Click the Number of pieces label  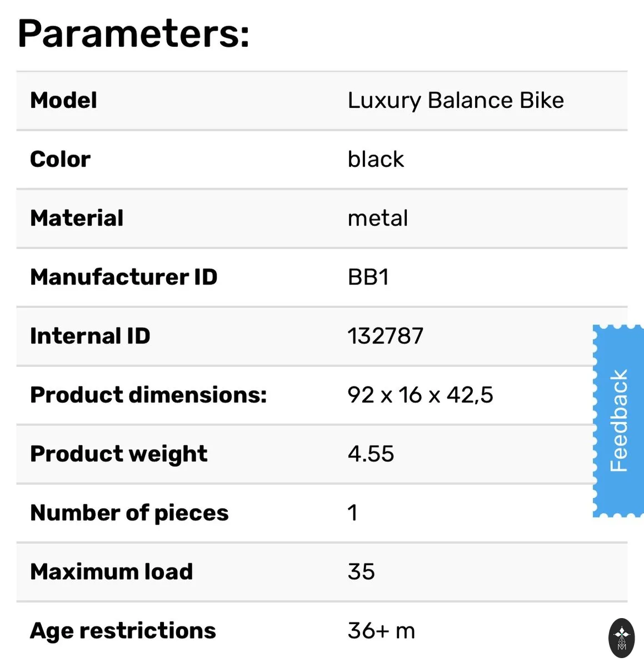coord(129,513)
